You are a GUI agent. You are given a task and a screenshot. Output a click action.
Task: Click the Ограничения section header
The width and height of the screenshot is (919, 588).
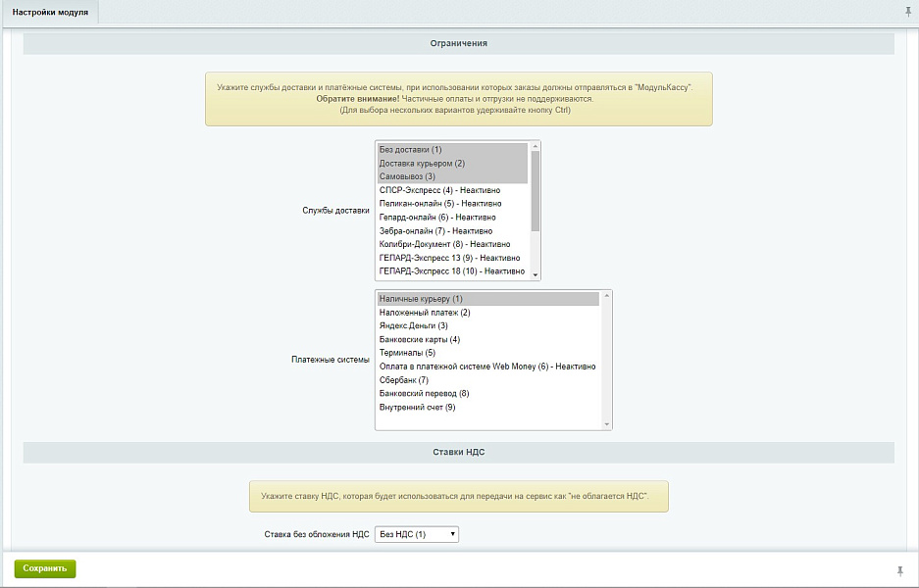click(458, 44)
